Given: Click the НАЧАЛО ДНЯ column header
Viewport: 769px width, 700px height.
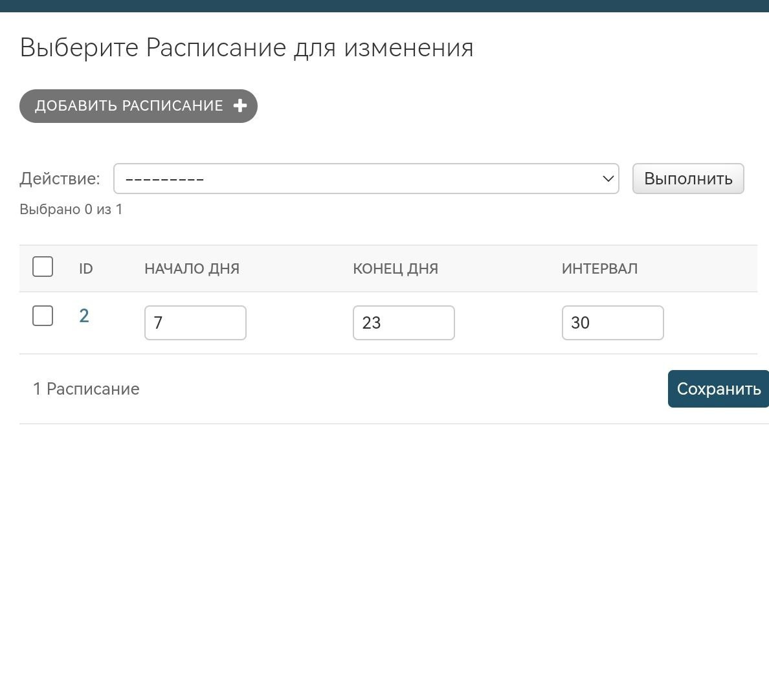Looking at the screenshot, I should (x=192, y=268).
